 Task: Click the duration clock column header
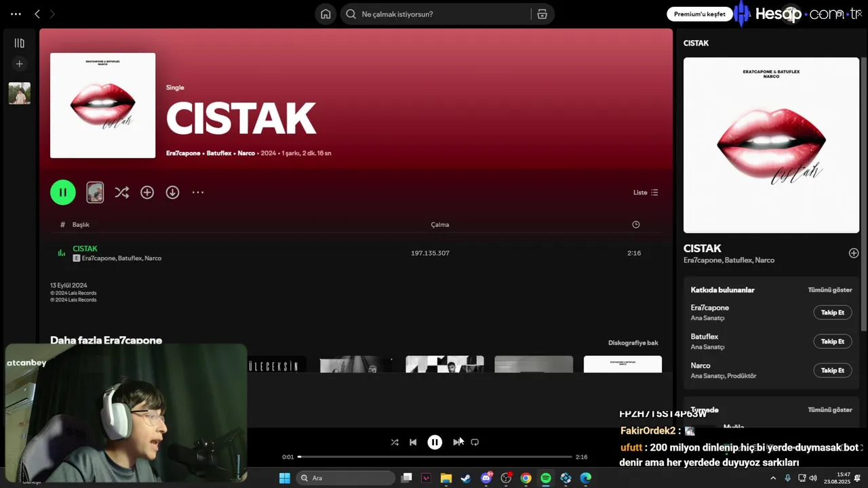635,224
